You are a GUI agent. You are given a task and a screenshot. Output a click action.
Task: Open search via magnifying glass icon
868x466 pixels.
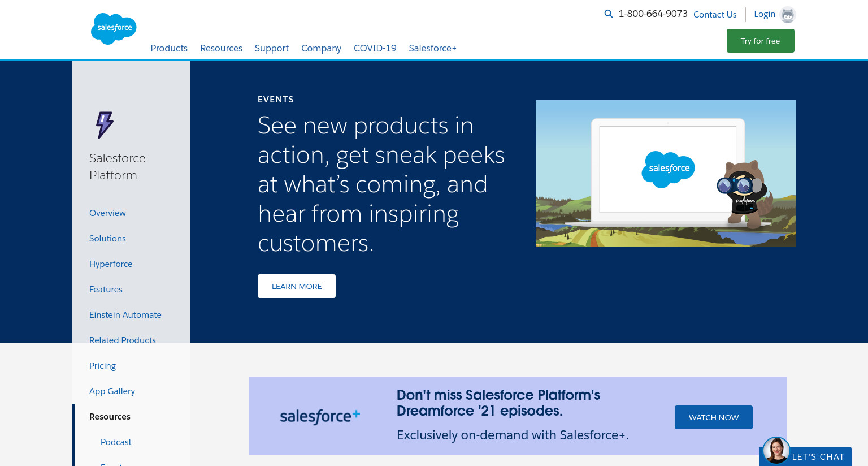tap(609, 14)
